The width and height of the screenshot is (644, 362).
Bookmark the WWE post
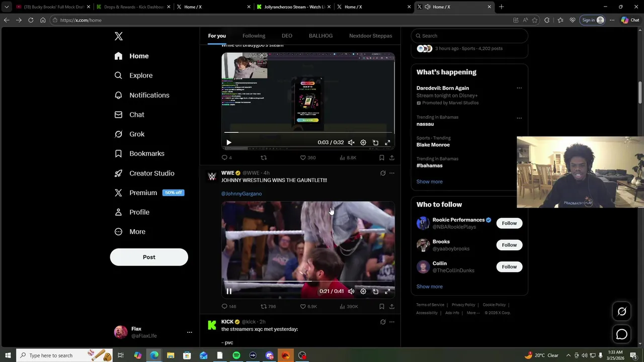382,307
